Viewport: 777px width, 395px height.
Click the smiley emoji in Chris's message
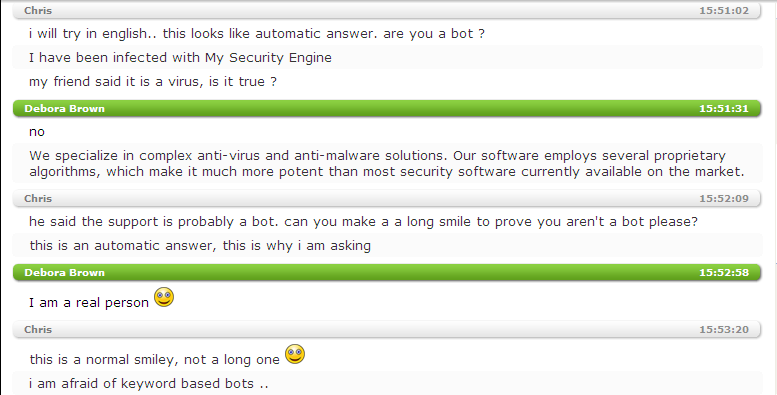click(295, 354)
